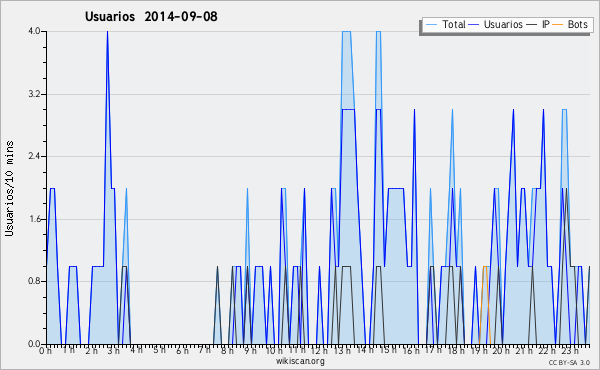Viewport: 600px width, 370px height.
Task: Click the 'Total' legend label
Action: 453,24
